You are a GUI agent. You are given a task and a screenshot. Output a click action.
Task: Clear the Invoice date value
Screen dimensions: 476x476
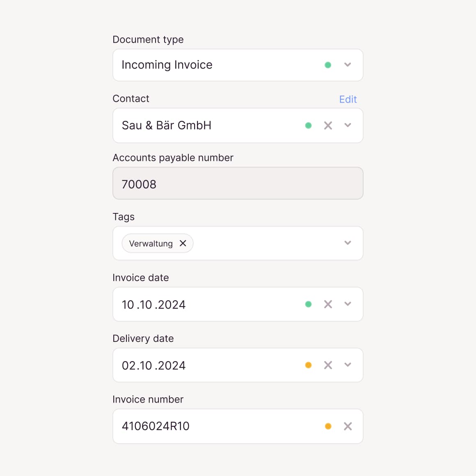328,304
